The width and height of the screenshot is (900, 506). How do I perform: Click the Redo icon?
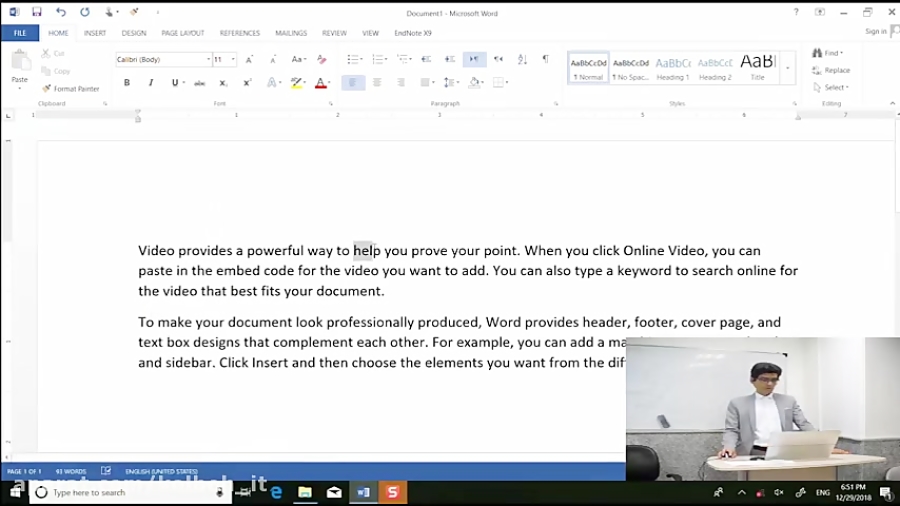click(85, 12)
